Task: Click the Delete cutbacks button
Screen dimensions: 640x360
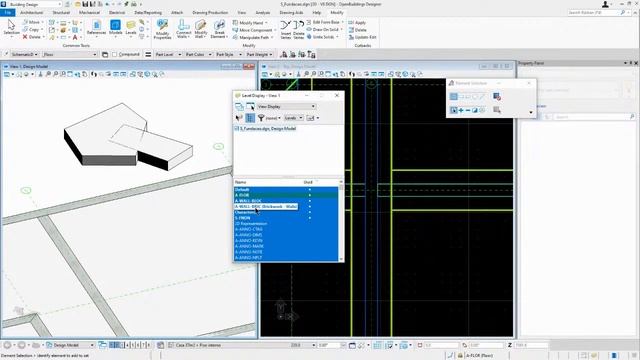Action: click(358, 30)
